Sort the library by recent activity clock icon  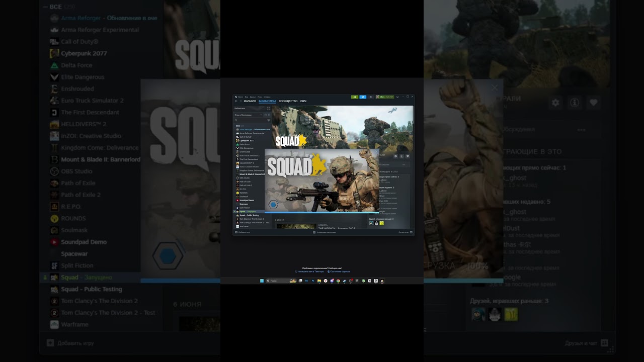[266, 115]
